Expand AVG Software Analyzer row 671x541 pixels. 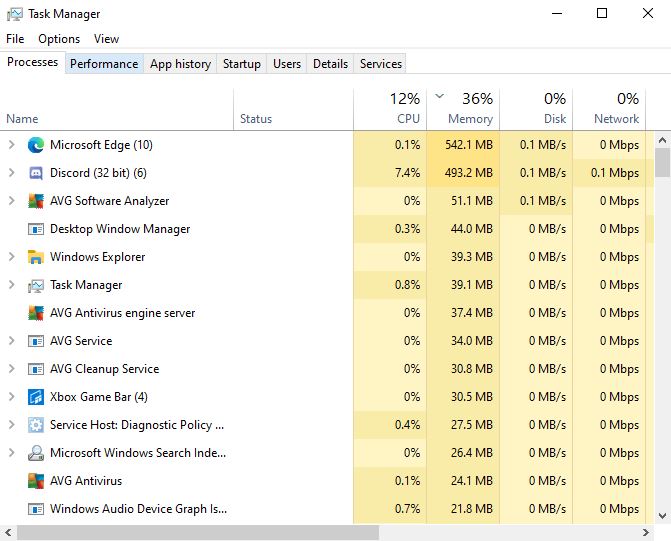12,201
